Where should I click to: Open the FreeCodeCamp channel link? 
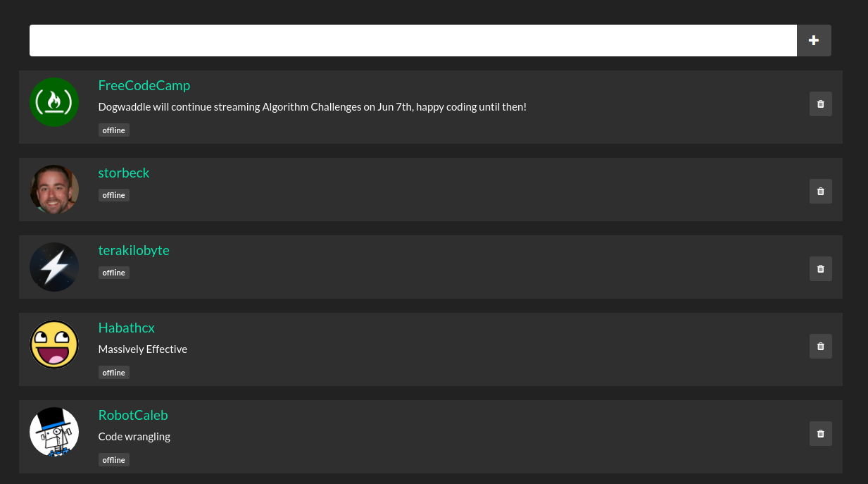click(x=144, y=85)
